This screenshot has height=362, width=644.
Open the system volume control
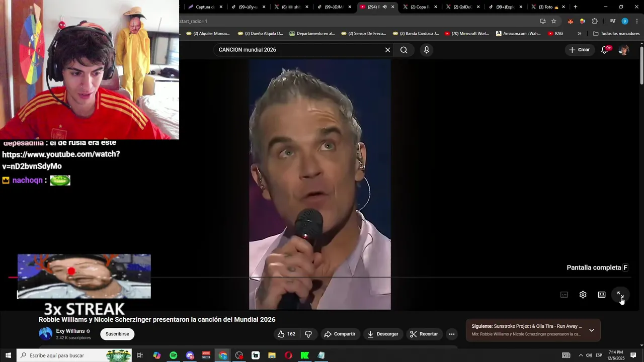pos(589,355)
